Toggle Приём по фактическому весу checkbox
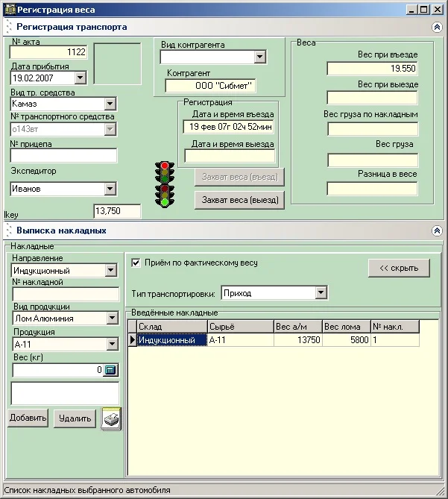This screenshot has width=448, height=499. (x=136, y=263)
